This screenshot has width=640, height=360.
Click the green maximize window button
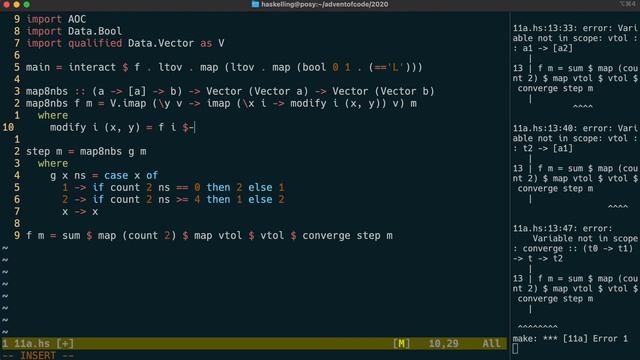click(x=27, y=4)
